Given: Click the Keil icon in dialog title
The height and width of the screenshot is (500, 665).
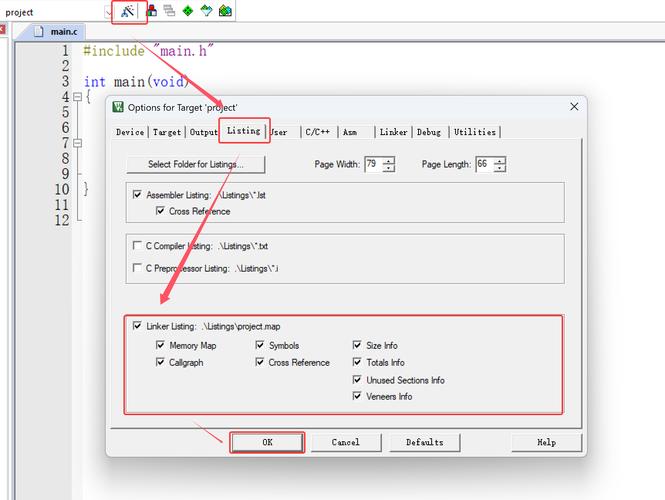Looking at the screenshot, I should click(x=118, y=107).
